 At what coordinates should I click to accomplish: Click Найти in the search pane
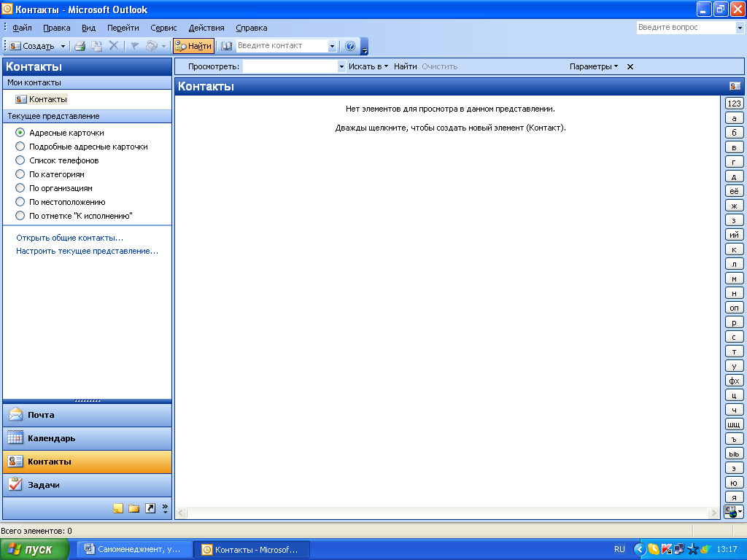tap(406, 66)
